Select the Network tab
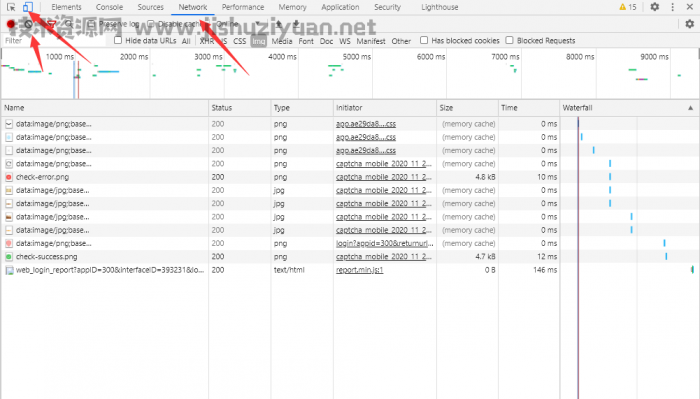The image size is (700, 399). 193,7
